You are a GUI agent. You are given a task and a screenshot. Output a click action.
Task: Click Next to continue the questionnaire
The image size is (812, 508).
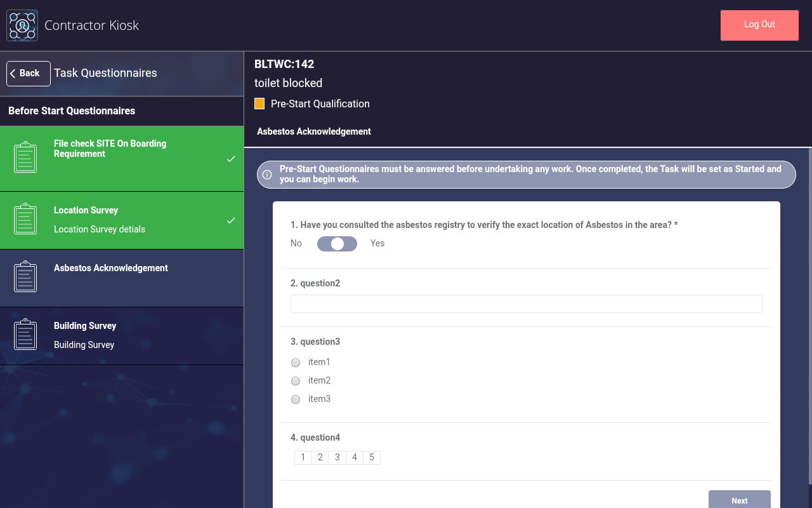tap(739, 500)
